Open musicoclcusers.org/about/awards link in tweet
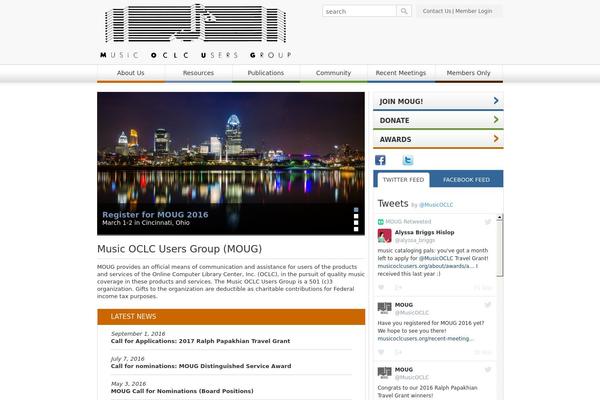 click(426, 266)
